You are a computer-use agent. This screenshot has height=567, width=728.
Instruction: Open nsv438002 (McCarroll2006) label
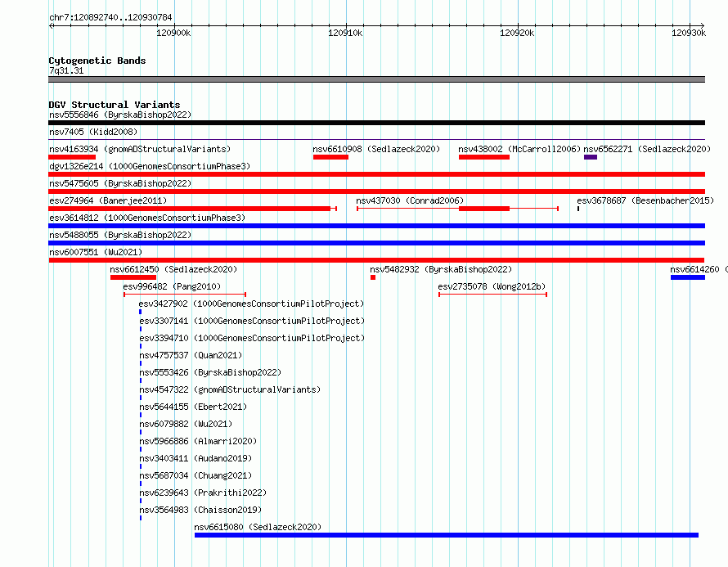pos(519,149)
